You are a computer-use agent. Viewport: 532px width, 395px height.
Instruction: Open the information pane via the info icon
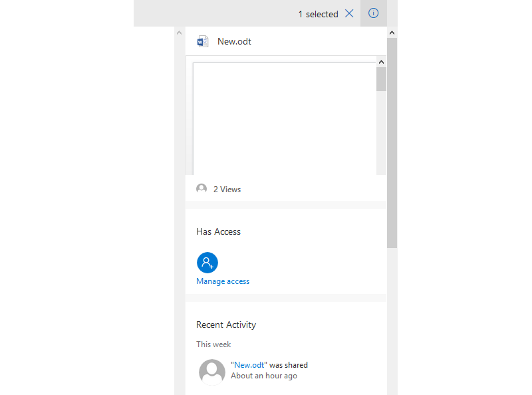[373, 13]
